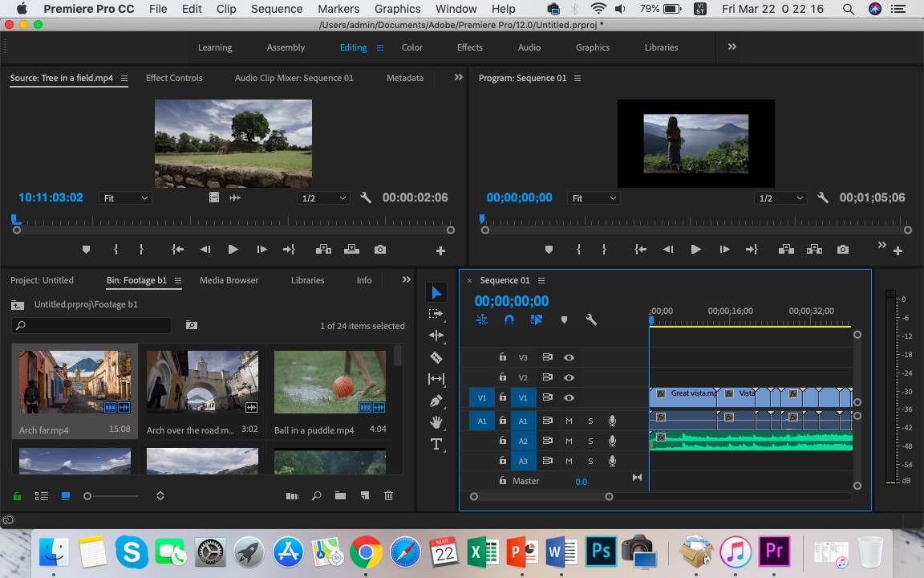The height and width of the screenshot is (578, 924).
Task: Play the Program monitor sequence
Action: coord(695,250)
